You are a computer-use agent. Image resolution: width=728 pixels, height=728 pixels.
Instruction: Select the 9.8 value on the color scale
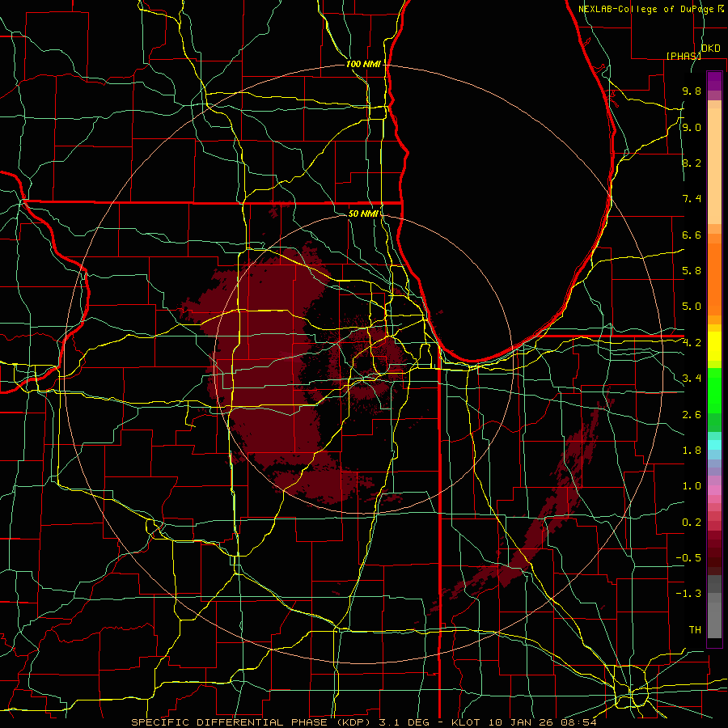coord(692,91)
